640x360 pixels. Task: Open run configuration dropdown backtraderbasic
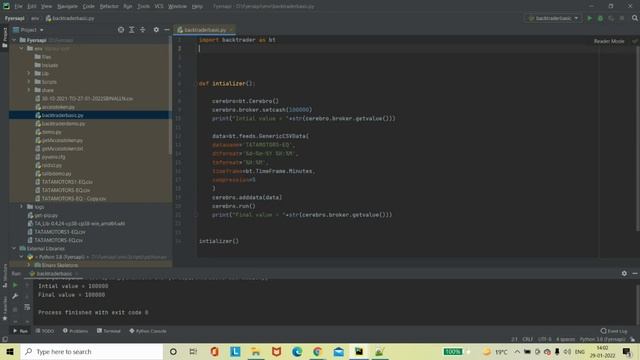(x=553, y=18)
